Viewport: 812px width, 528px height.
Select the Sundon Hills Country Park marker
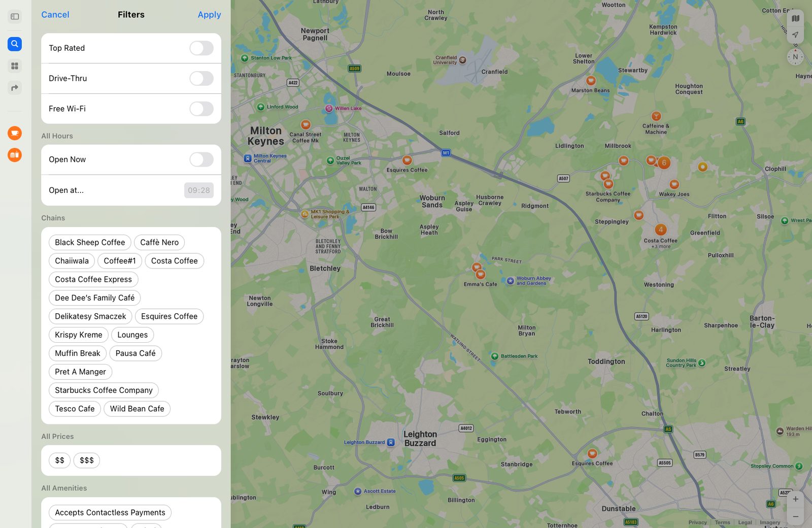coord(702,363)
